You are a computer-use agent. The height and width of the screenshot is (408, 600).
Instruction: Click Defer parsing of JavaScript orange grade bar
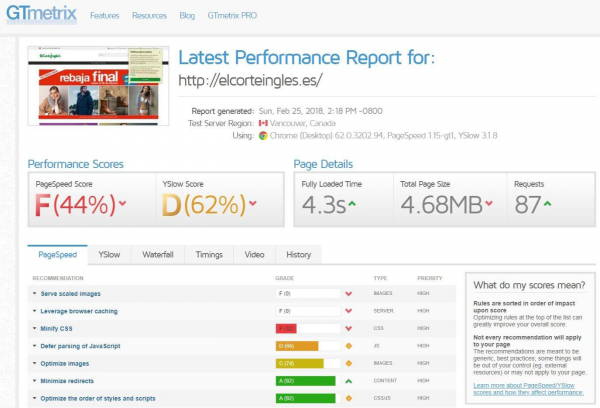point(297,346)
